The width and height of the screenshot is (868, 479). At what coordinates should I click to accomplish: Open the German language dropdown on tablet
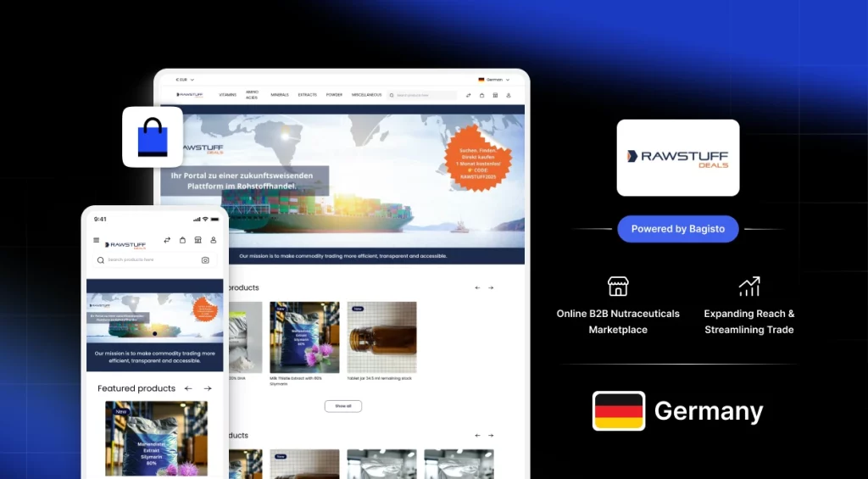tap(494, 80)
